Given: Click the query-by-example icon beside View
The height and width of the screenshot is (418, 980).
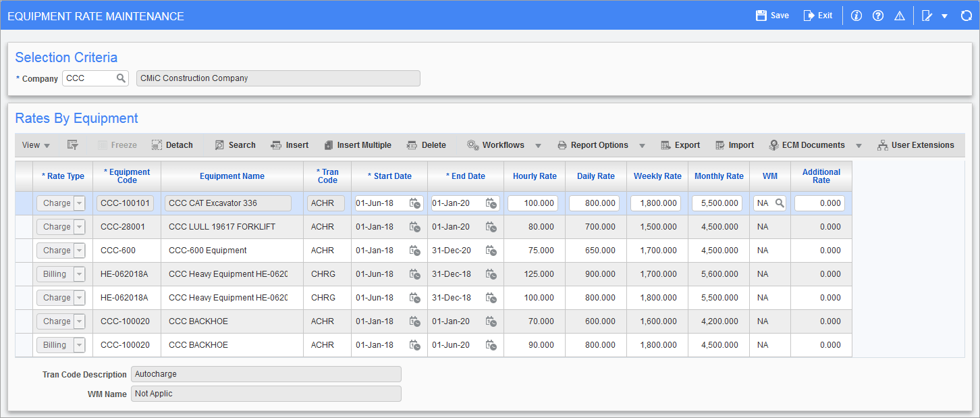Looking at the screenshot, I should point(73,145).
